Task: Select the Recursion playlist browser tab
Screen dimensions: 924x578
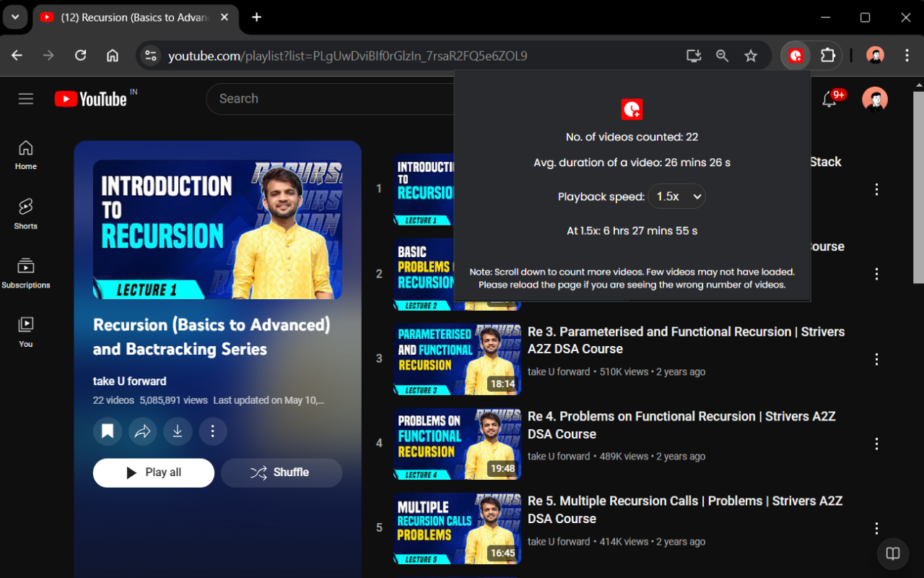Action: coord(136,17)
